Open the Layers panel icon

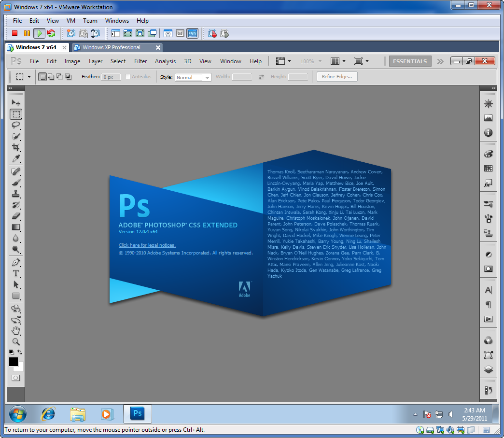tap(488, 369)
